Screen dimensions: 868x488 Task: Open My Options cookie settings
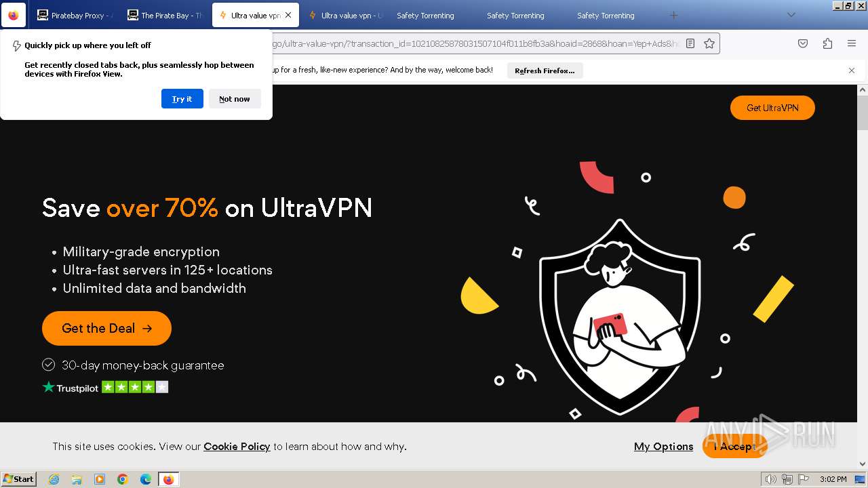coord(663,447)
